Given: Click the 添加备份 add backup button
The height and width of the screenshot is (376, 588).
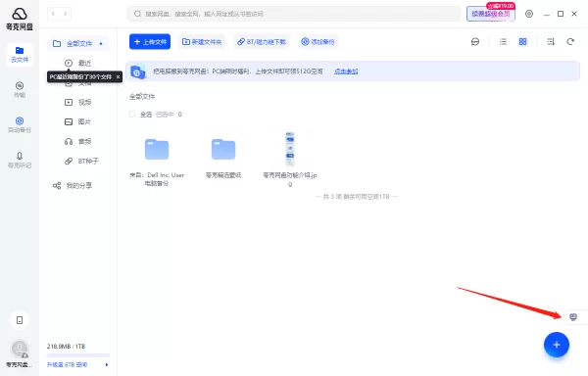Looking at the screenshot, I should pos(318,41).
